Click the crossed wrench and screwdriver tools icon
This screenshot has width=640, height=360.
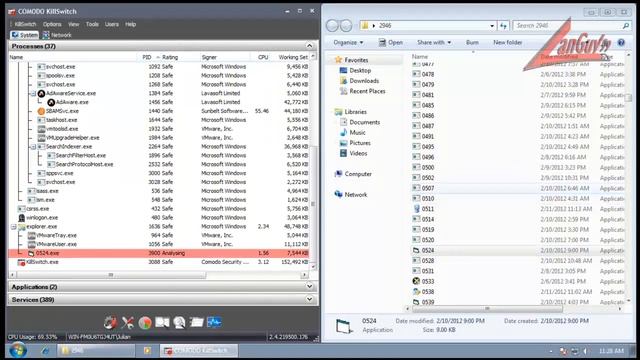point(127,322)
